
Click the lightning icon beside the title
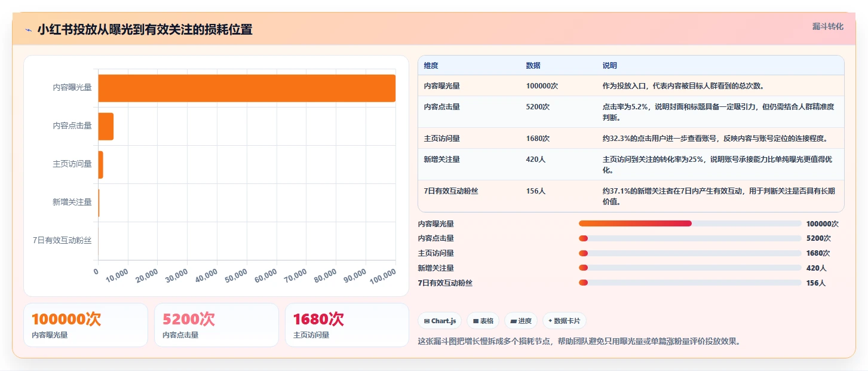pyautogui.click(x=28, y=30)
